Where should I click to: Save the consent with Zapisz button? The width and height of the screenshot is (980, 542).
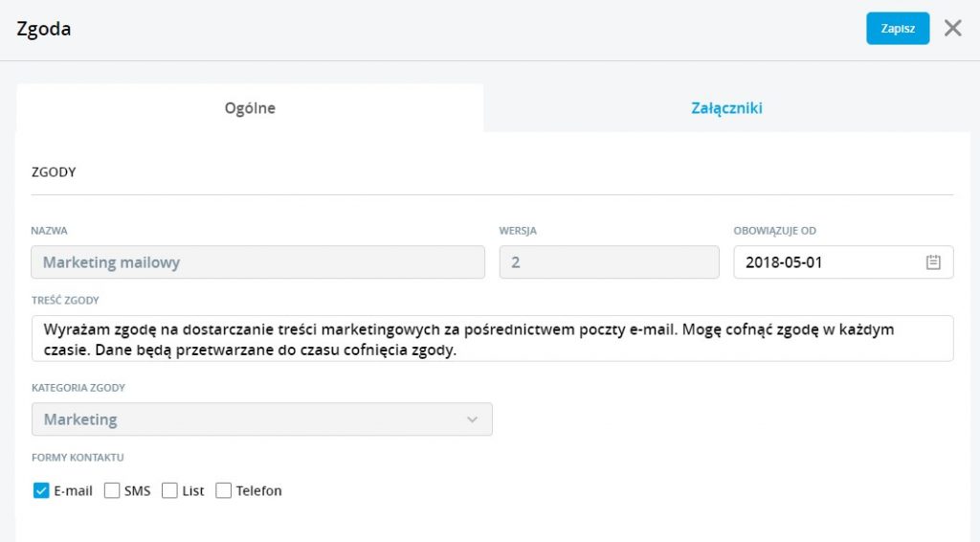(898, 28)
